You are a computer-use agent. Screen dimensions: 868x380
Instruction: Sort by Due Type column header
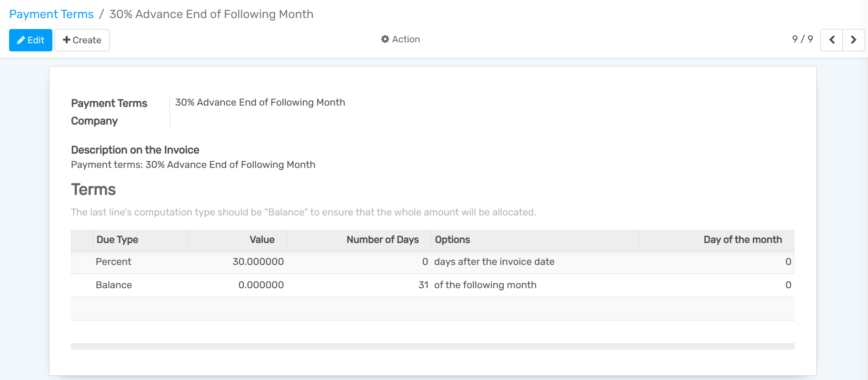point(117,240)
